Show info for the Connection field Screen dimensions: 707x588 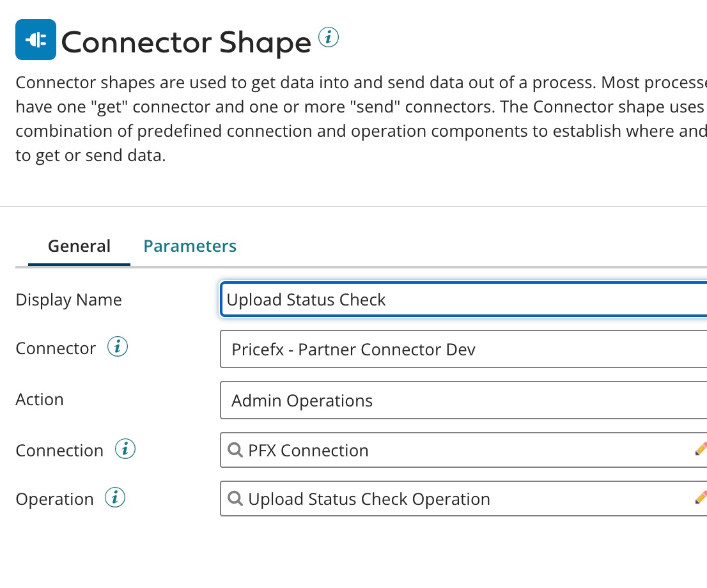[x=125, y=449]
